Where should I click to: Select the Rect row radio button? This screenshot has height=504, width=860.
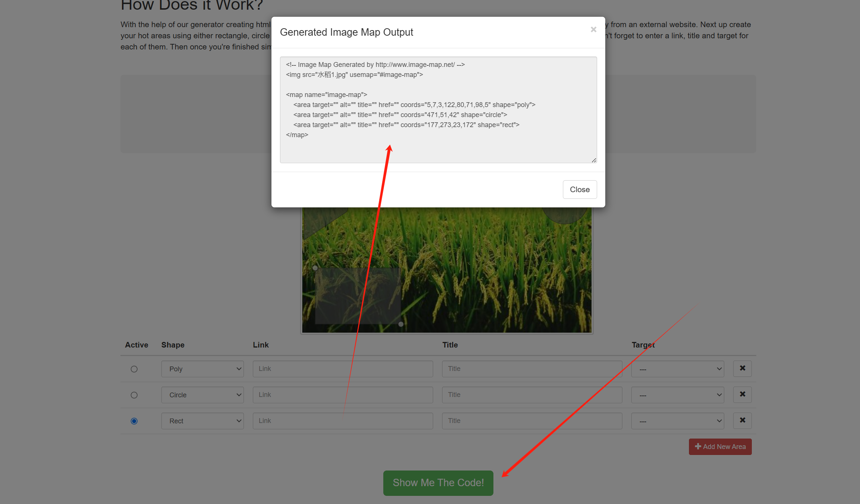[134, 421]
